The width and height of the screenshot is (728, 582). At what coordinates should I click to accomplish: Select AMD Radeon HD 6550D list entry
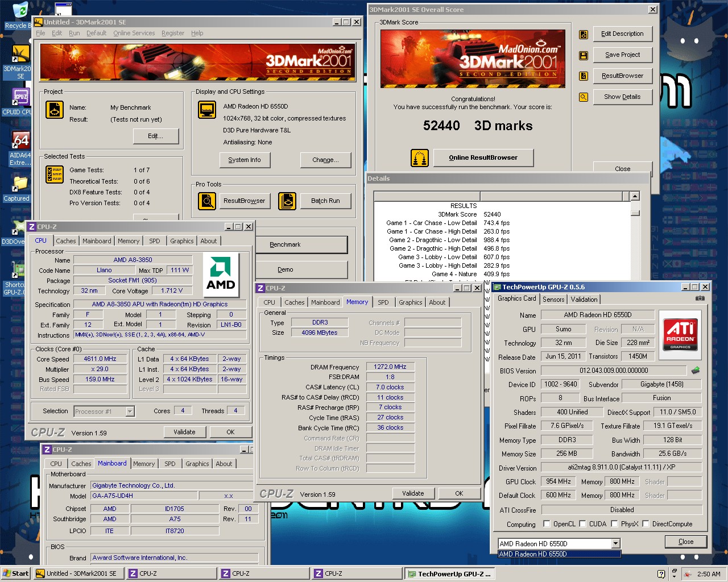(559, 554)
